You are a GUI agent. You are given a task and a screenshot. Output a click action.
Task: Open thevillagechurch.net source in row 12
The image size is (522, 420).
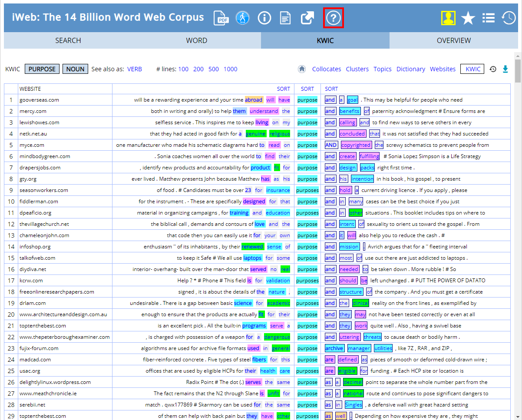pos(44,224)
